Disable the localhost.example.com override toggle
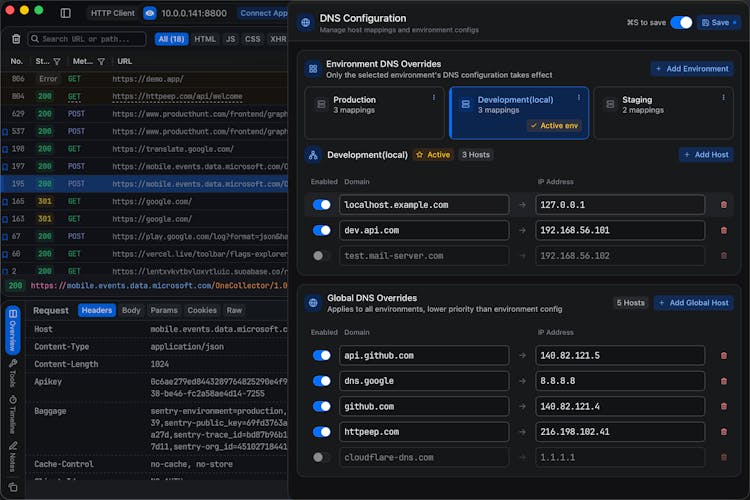Screen dimensions: 750x500 pyautogui.click(x=322, y=204)
